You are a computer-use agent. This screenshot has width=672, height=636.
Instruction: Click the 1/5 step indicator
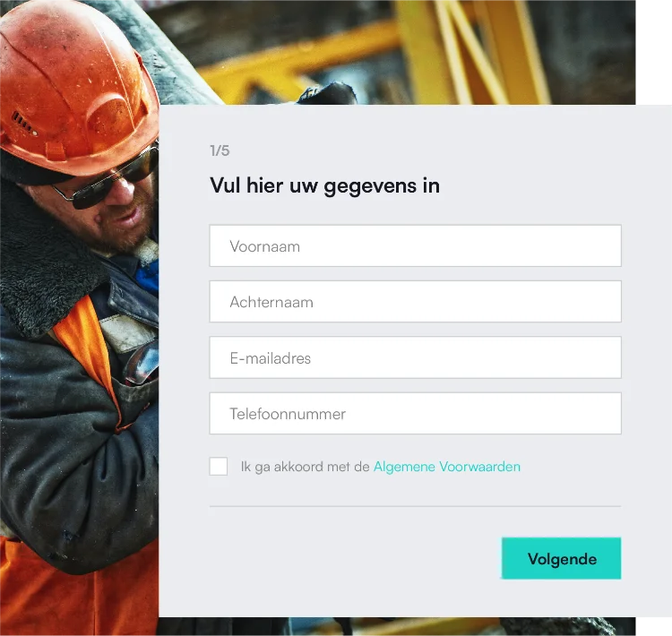220,150
